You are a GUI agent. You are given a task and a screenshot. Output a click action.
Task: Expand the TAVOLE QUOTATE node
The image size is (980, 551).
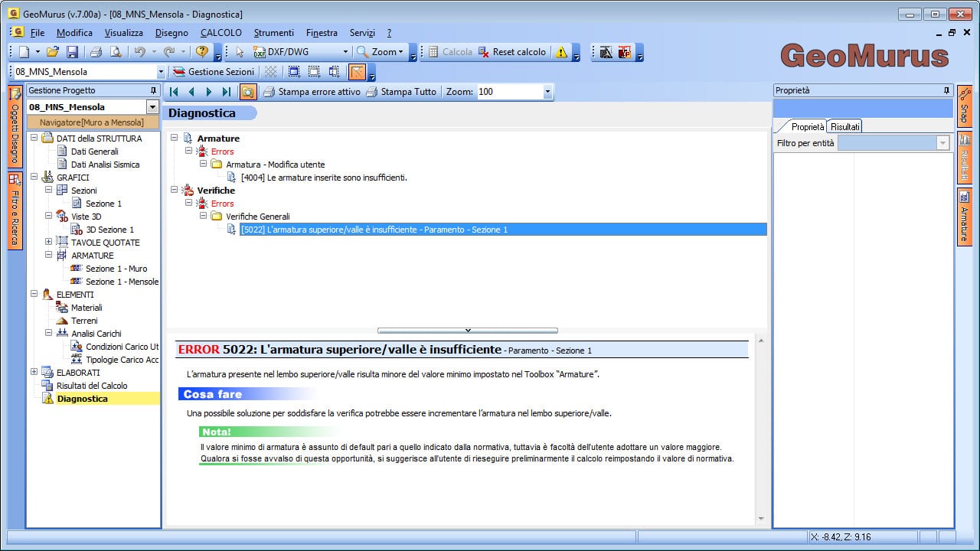click(48, 243)
